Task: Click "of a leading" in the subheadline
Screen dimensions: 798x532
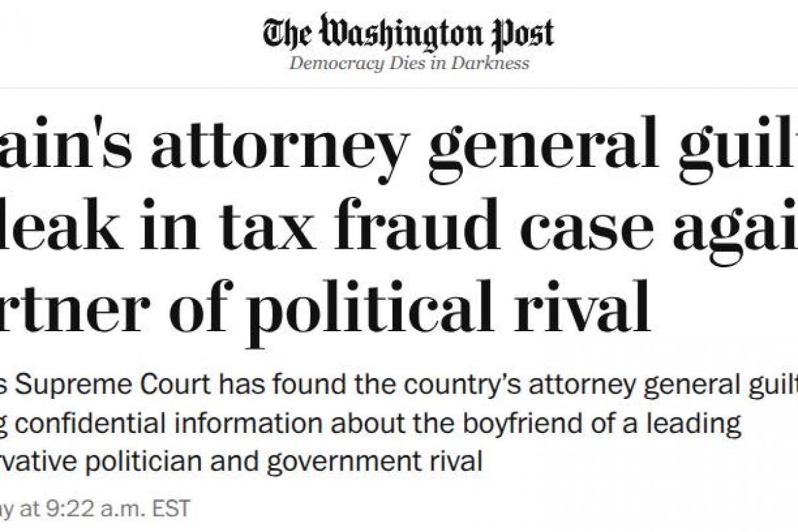Action: (671, 424)
